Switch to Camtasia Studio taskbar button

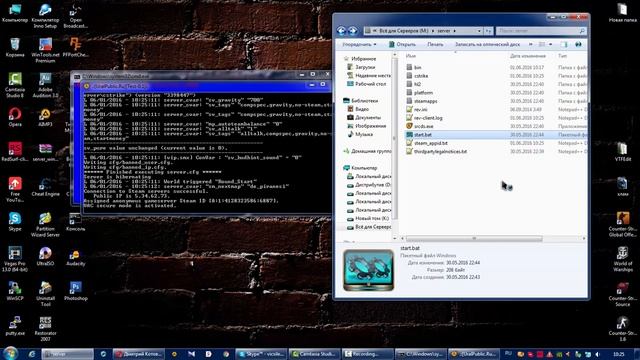tap(314, 354)
